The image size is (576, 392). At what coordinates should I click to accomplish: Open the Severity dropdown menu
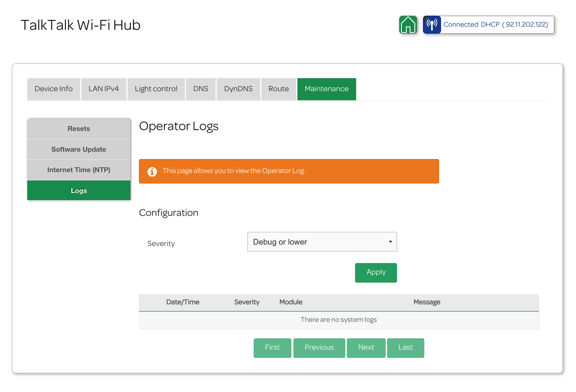click(x=322, y=242)
